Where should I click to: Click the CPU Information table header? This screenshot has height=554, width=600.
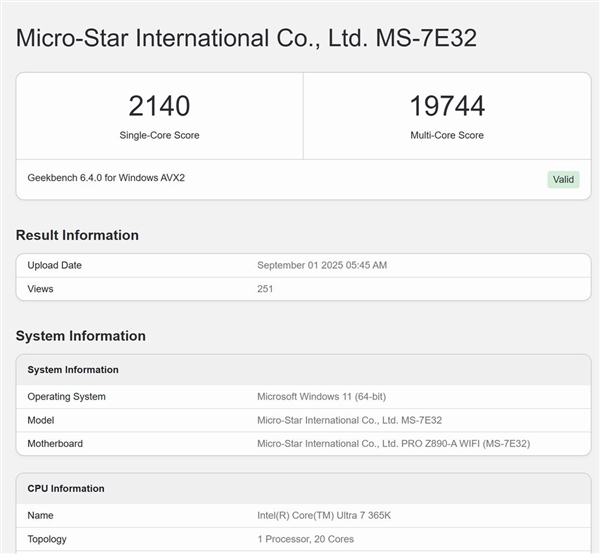[65, 489]
